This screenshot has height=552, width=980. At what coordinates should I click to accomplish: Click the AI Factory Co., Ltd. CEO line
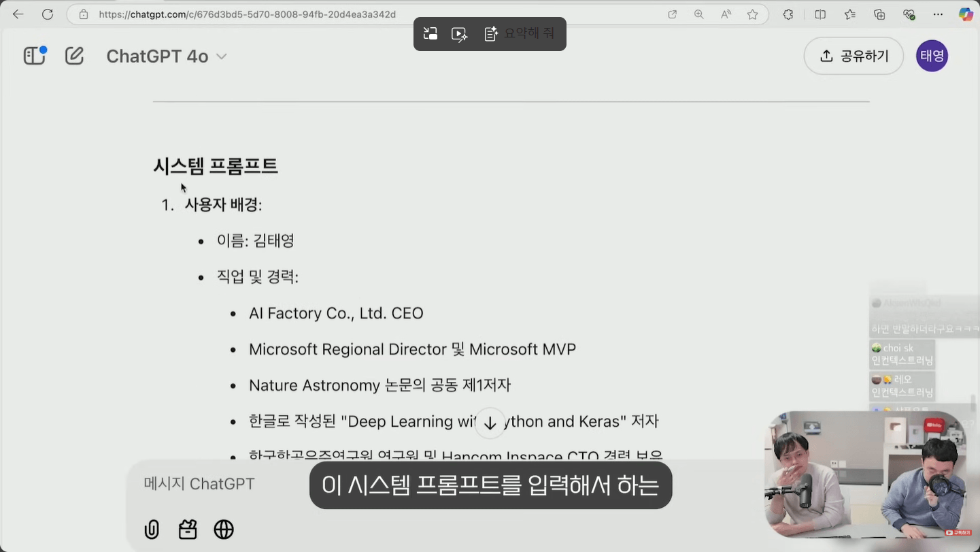click(336, 313)
